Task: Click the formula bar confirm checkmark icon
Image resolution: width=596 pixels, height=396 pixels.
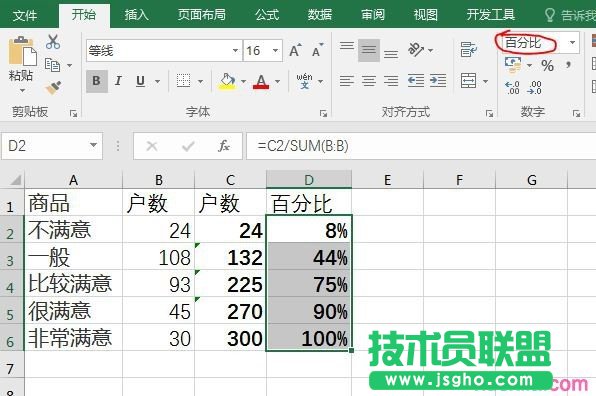Action: coord(188,146)
